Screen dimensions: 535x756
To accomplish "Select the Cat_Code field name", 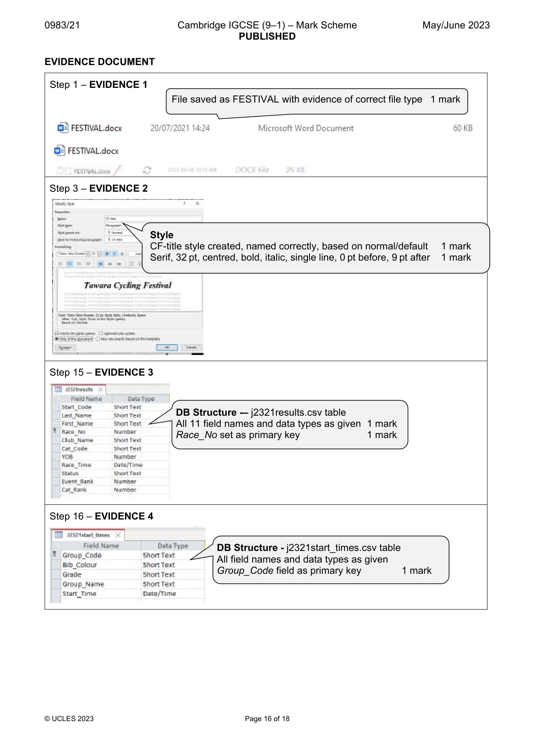I will (x=74, y=448).
